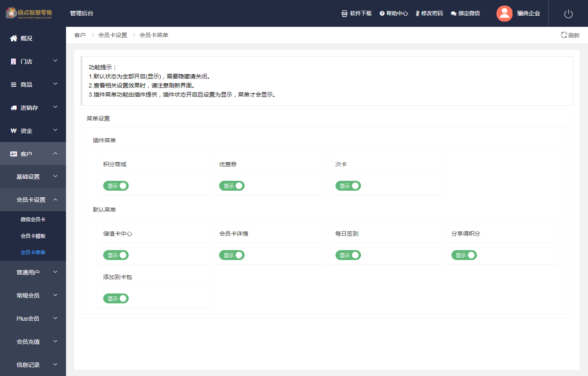588x376 pixels.
Task: Open 微信会员卡 sidebar item
Action: 33,220
